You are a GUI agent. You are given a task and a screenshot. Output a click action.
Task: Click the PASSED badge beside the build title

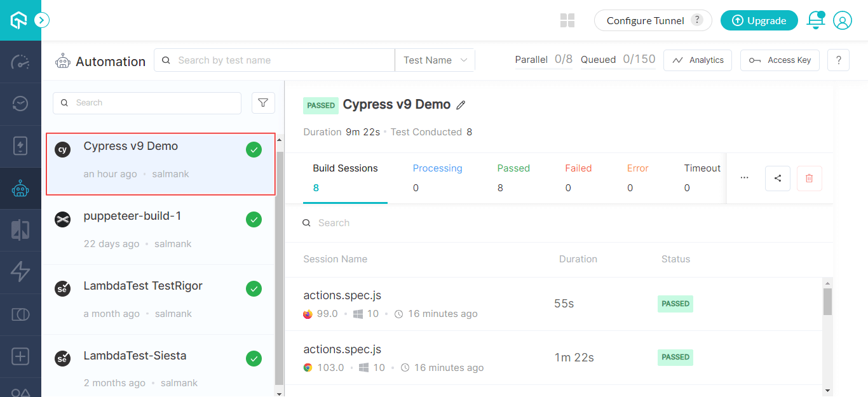[321, 105]
